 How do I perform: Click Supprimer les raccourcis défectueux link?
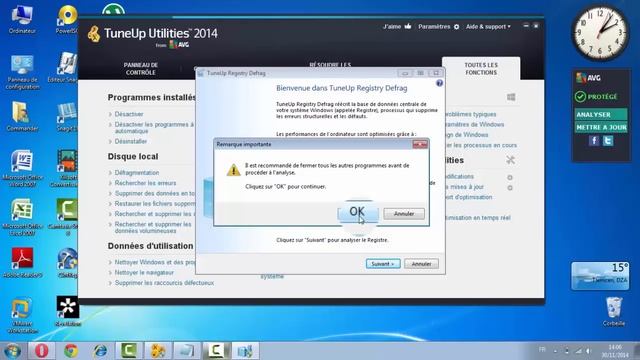[164, 282]
